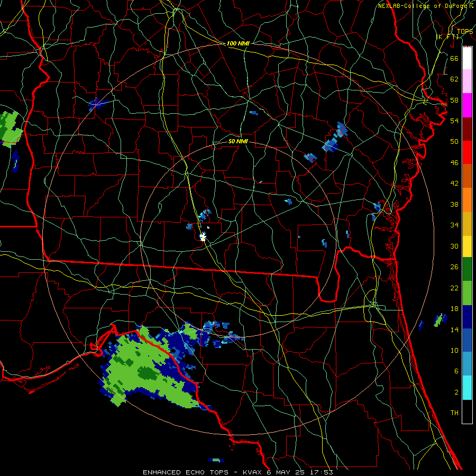The width and height of the screenshot is (476, 476).
Task: Click the "62" legend value
Action: click(x=454, y=79)
